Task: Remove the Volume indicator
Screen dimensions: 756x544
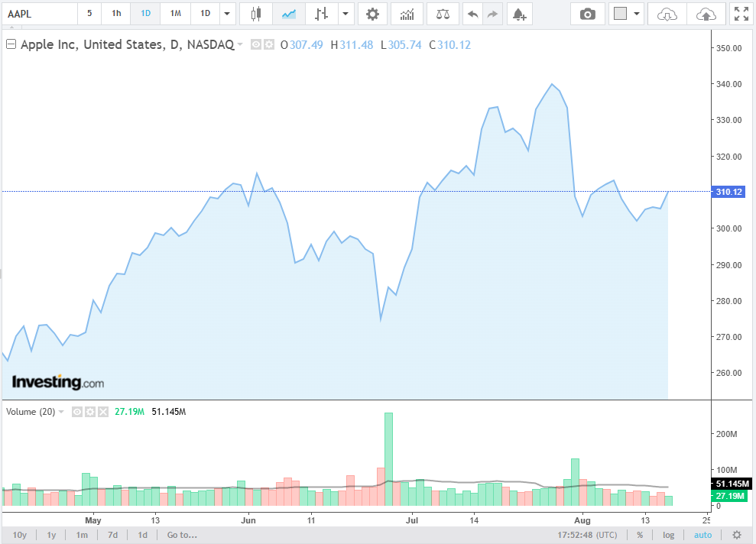Action: 103,412
